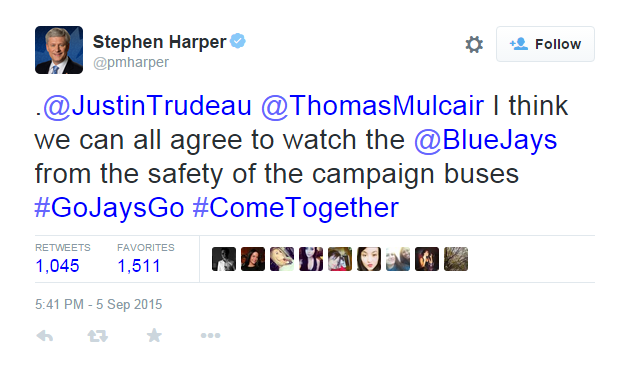Open the gear settings menu

(474, 44)
